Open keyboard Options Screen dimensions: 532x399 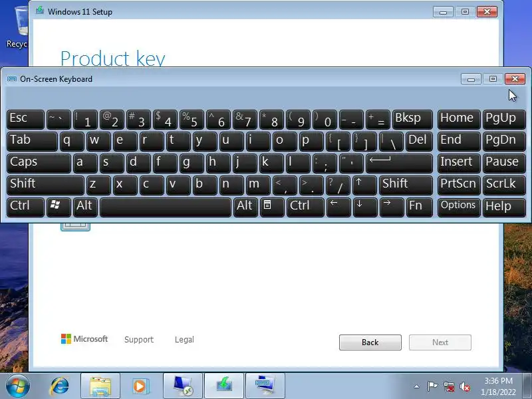(x=459, y=207)
